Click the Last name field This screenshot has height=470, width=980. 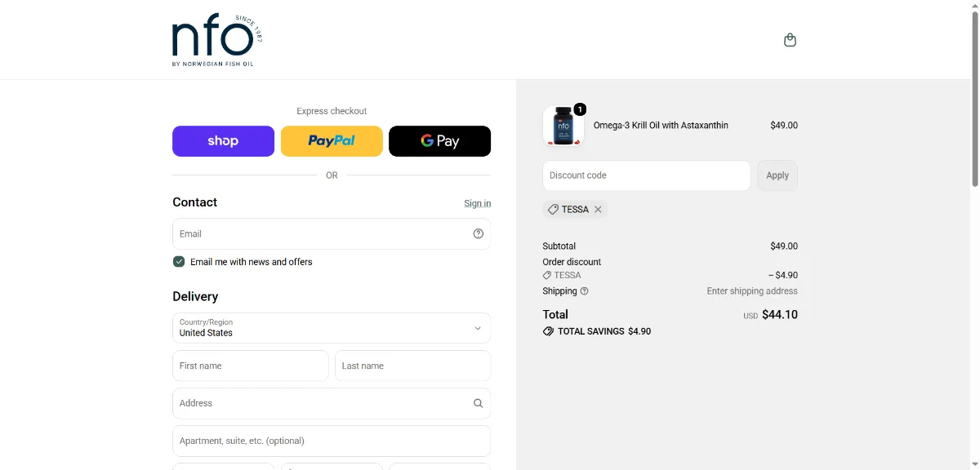[x=412, y=366]
